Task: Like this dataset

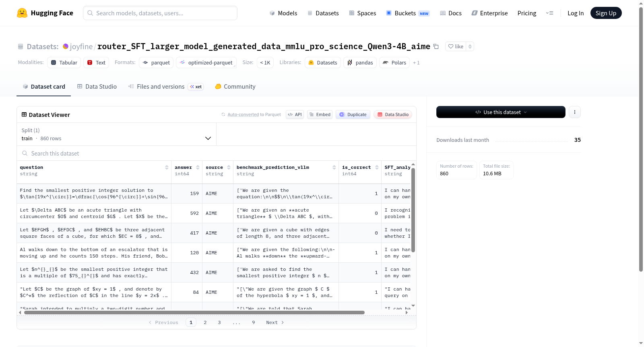Action: coord(456,46)
